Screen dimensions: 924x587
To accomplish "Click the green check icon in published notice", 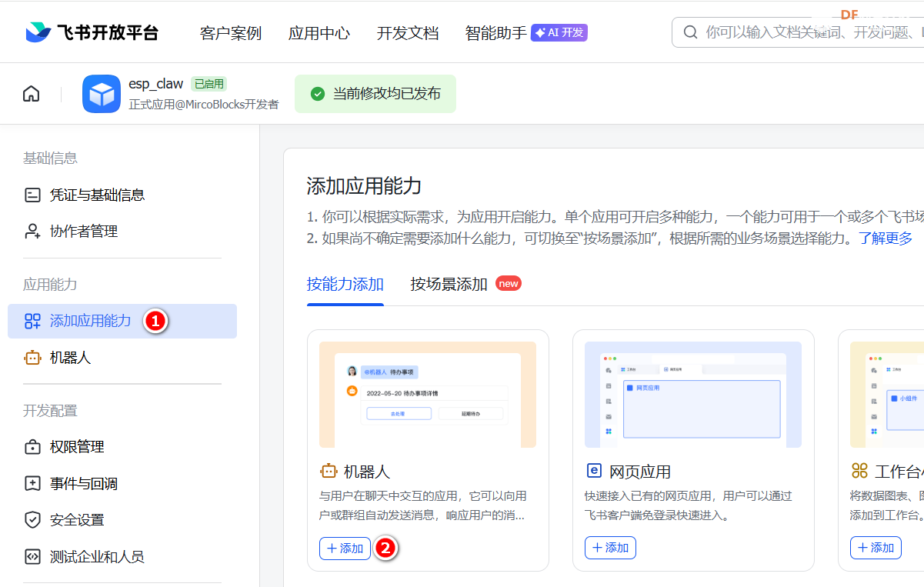I will 317,94.
